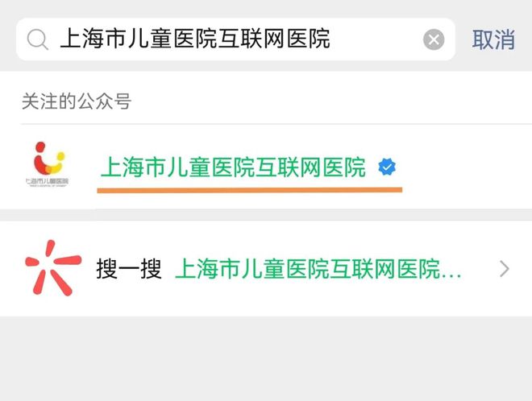The height and width of the screenshot is (401, 532).
Task: Click the small hospital name caption under the logo
Action: pos(48,182)
